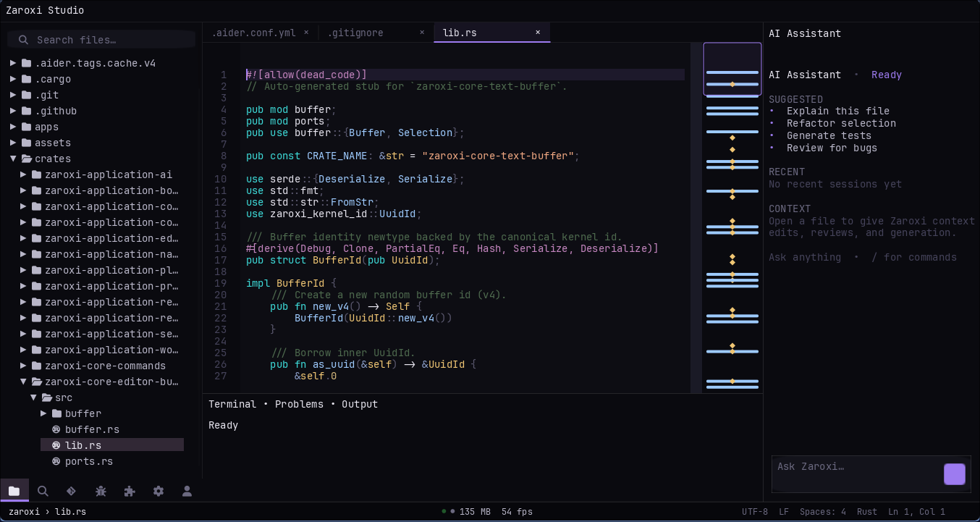Click the Spaces: 4 indentation indicator
Image resolution: width=980 pixels, height=522 pixels.
pyautogui.click(x=823, y=512)
